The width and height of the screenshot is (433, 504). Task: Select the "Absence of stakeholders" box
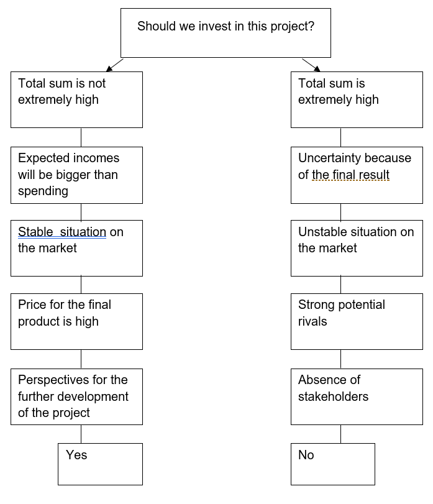(357, 396)
